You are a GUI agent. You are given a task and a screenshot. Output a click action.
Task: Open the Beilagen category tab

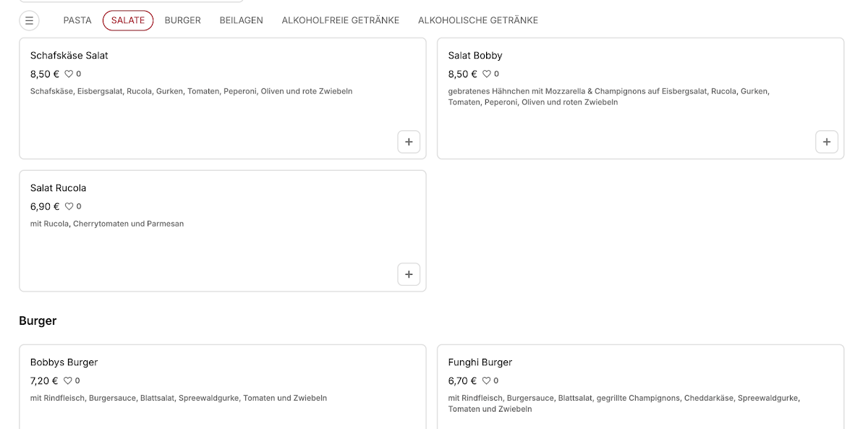(x=242, y=20)
